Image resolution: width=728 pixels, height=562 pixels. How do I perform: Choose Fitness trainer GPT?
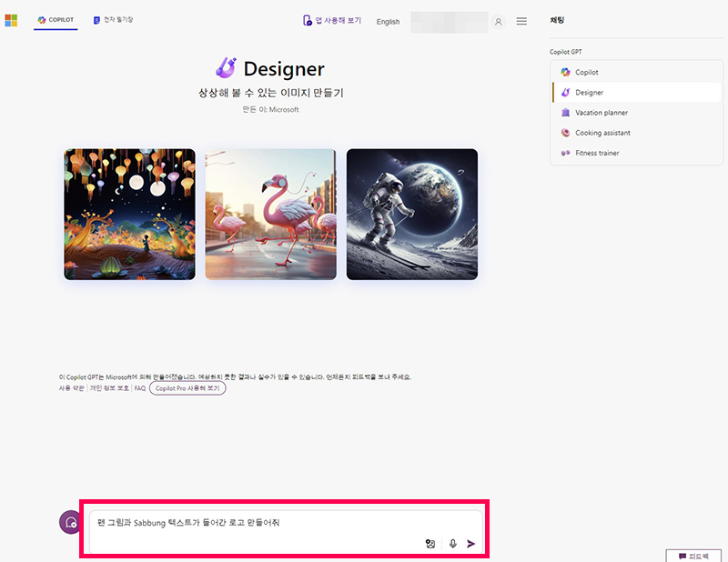click(636, 153)
